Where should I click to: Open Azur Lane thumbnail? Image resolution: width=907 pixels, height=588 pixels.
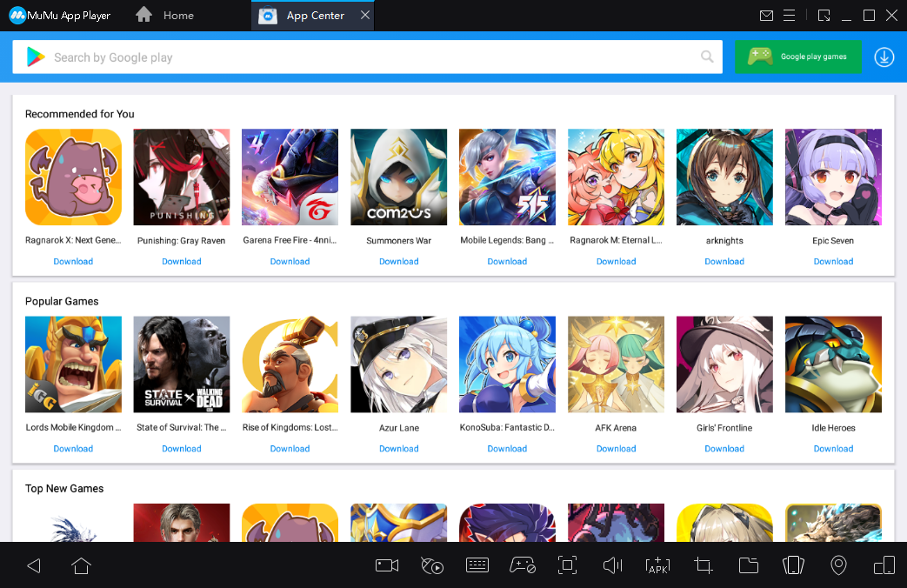[x=398, y=364]
